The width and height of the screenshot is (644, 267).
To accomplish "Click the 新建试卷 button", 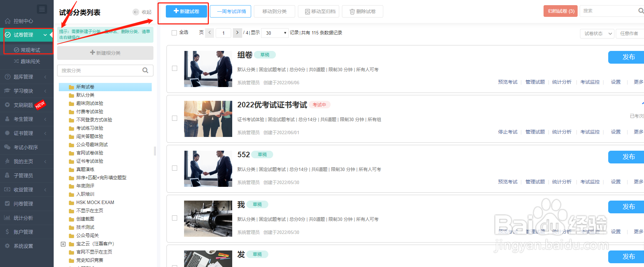I will pos(186,11).
